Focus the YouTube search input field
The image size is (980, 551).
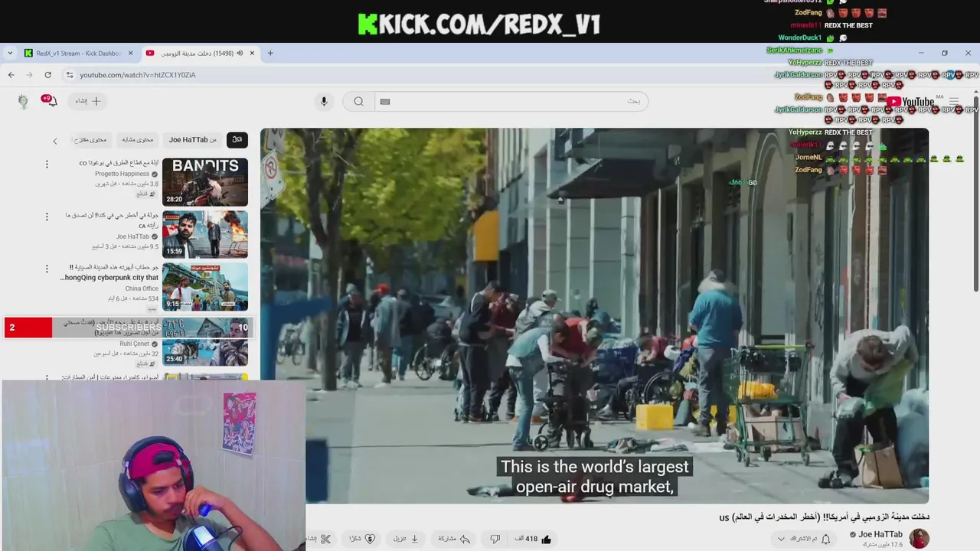click(511, 101)
